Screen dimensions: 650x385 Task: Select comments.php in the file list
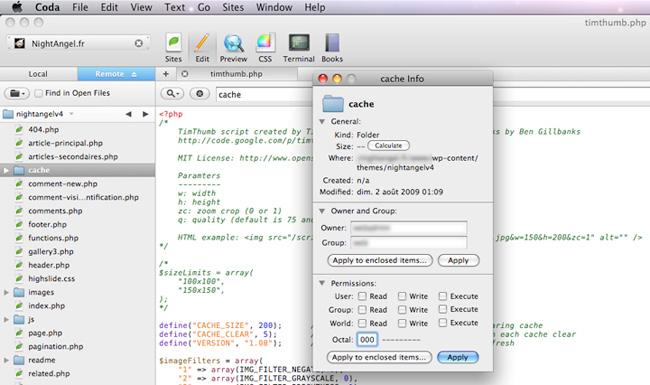point(78,211)
